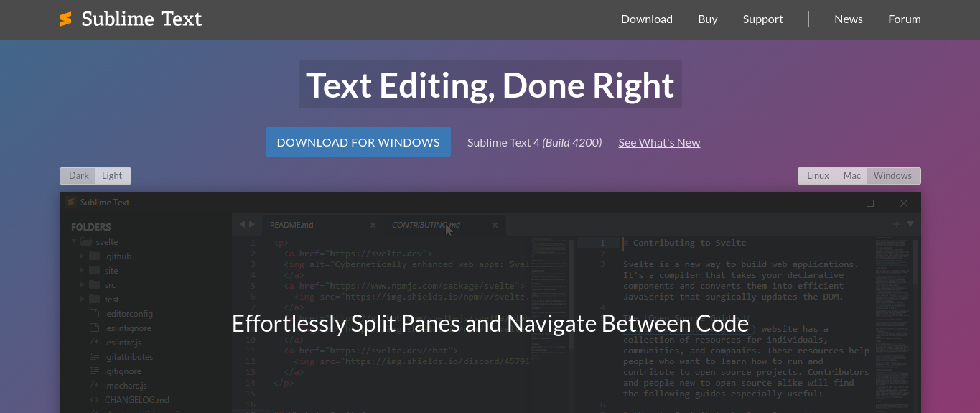Show the Linux version of the demo

click(818, 176)
